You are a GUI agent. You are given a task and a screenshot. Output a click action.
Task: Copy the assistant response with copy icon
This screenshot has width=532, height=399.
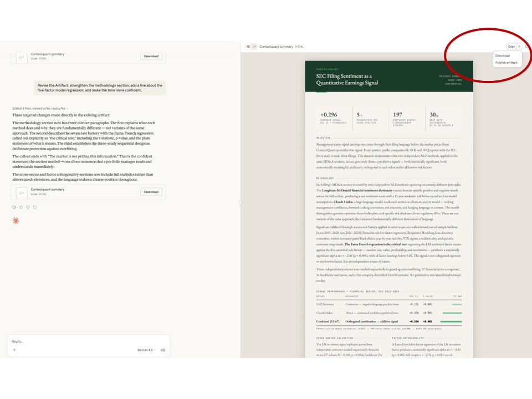14,207
